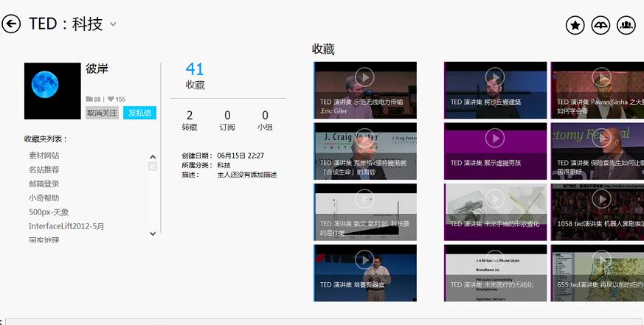Open the open-book icon at top right

(600, 26)
